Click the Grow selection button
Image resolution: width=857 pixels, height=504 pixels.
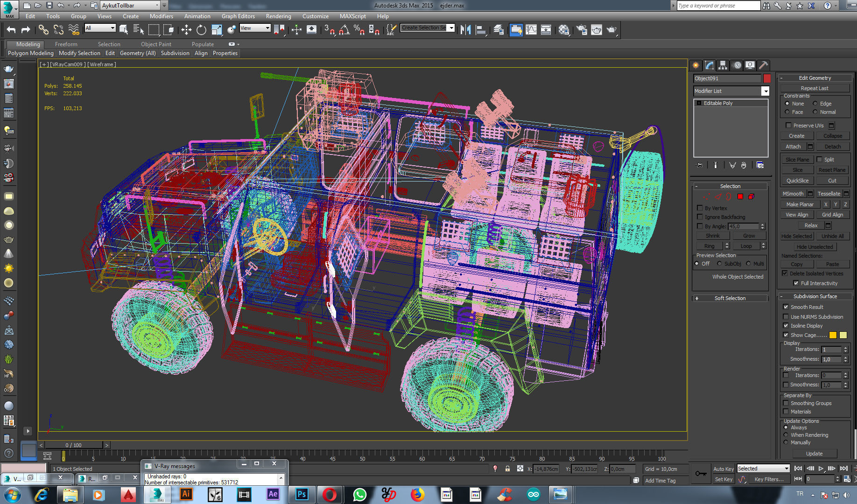[x=749, y=236]
